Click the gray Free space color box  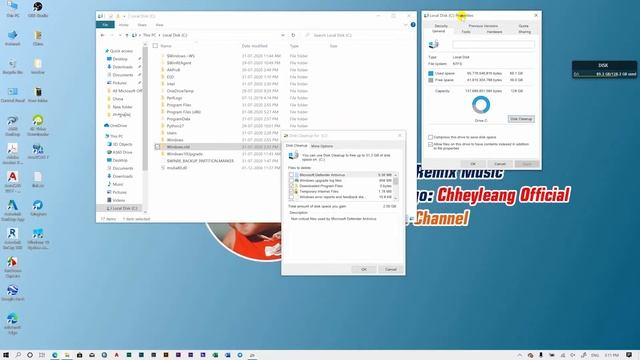click(431, 80)
